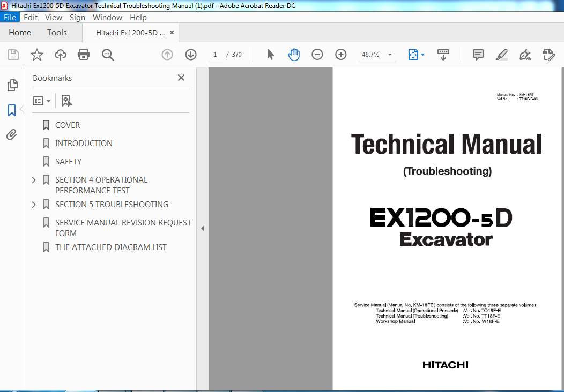Click the EX1200-5D model heading
The width and height of the screenshot is (564, 392).
441,218
